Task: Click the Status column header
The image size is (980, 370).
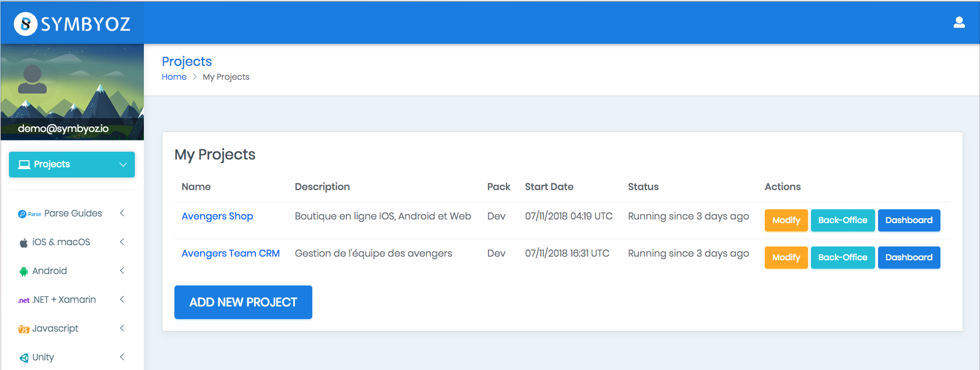Action: pyautogui.click(x=643, y=186)
